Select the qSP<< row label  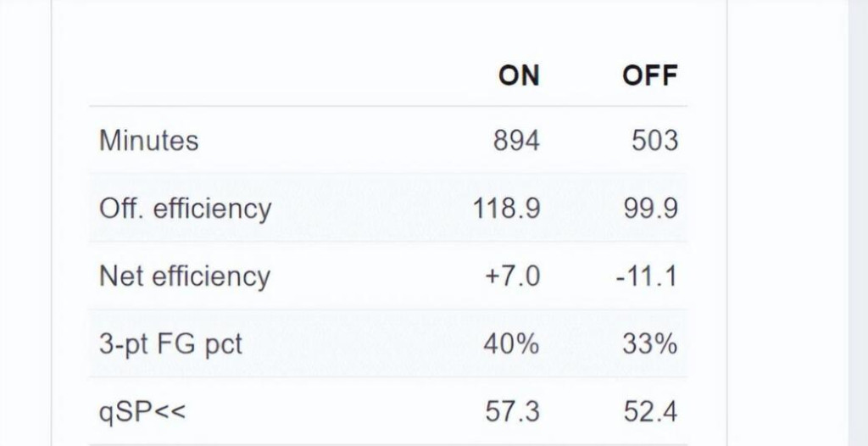(x=142, y=412)
